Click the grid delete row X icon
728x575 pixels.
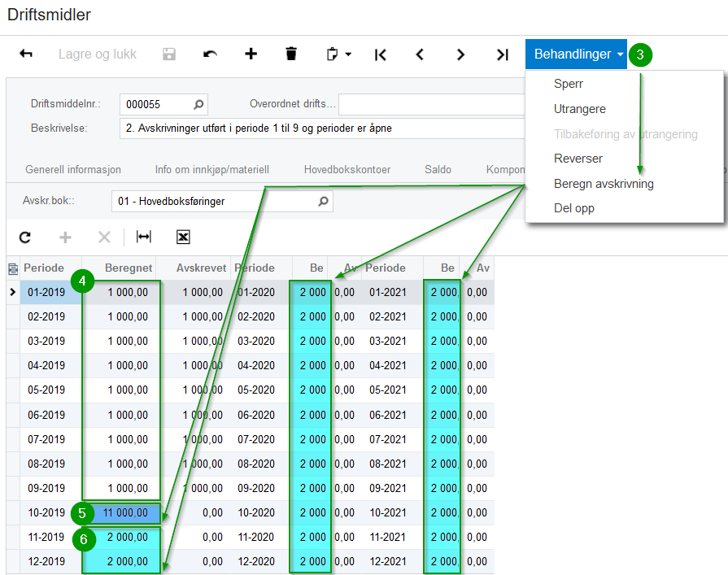point(104,237)
